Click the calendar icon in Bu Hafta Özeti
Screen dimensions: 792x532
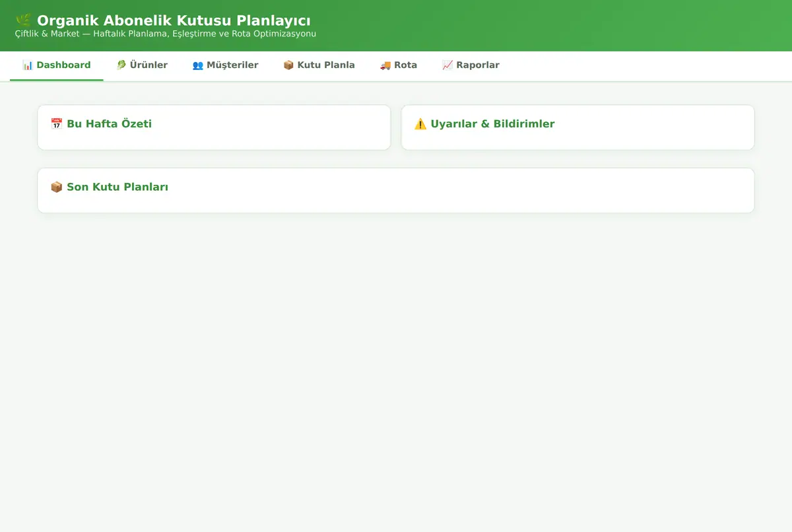pos(57,124)
